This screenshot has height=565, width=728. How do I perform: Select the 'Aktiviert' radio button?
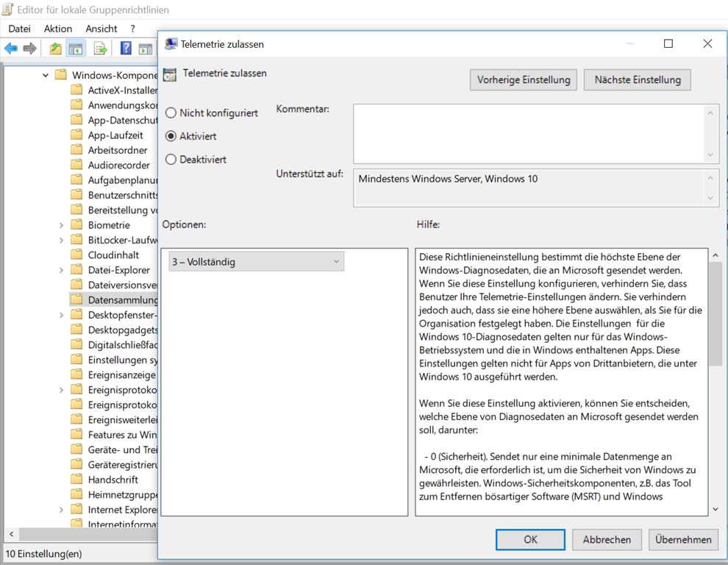tap(171, 136)
